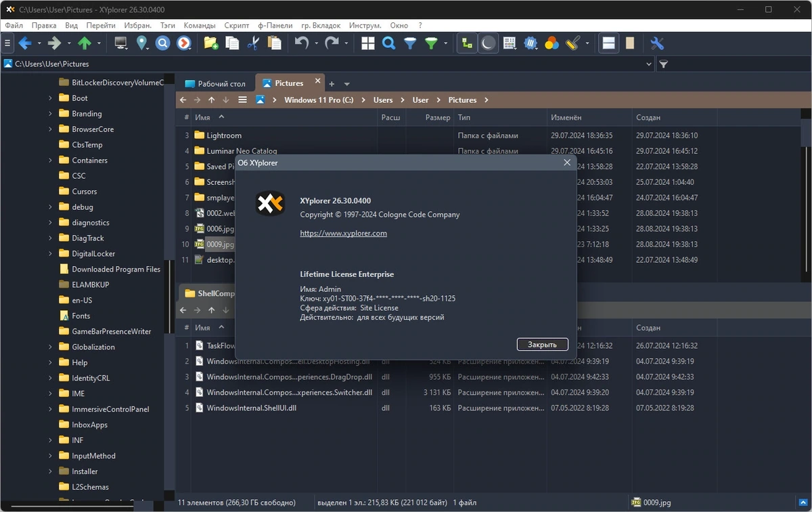
Task: Select the WindowsInternal.ShellUI.dll file
Action: pos(251,408)
